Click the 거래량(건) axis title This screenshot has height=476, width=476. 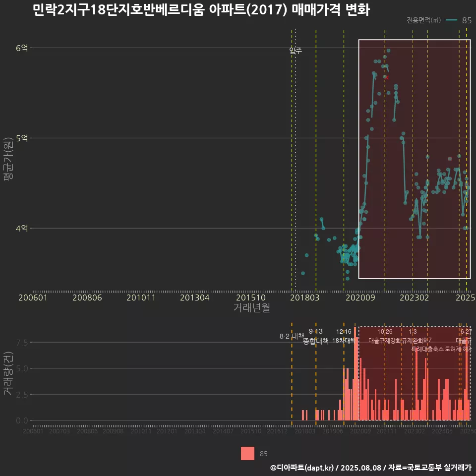(8, 373)
